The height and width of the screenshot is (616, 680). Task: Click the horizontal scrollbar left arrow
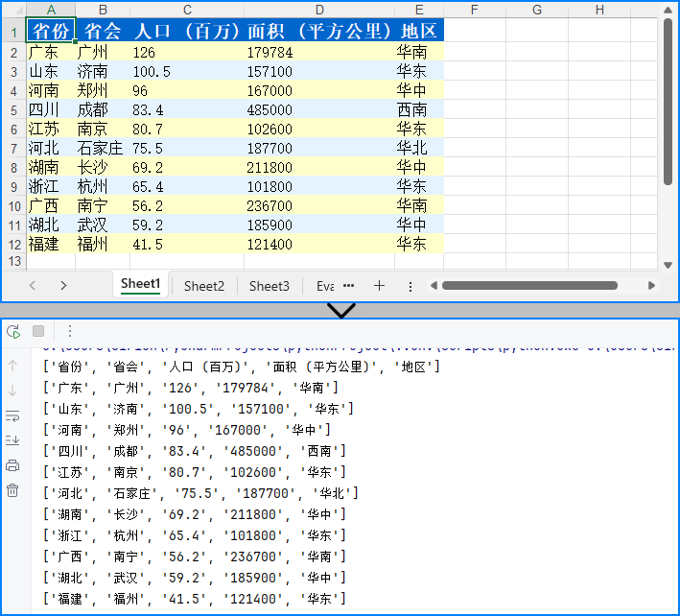pos(434,285)
